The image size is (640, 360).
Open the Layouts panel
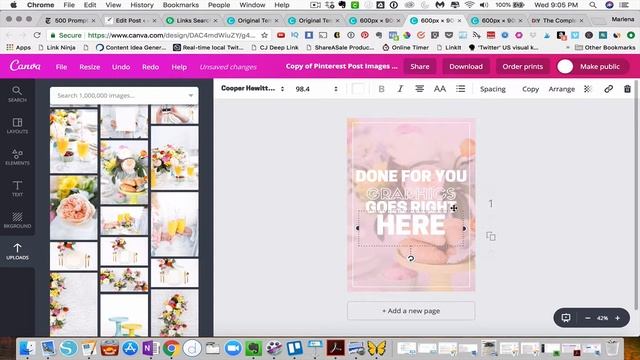pos(17,125)
